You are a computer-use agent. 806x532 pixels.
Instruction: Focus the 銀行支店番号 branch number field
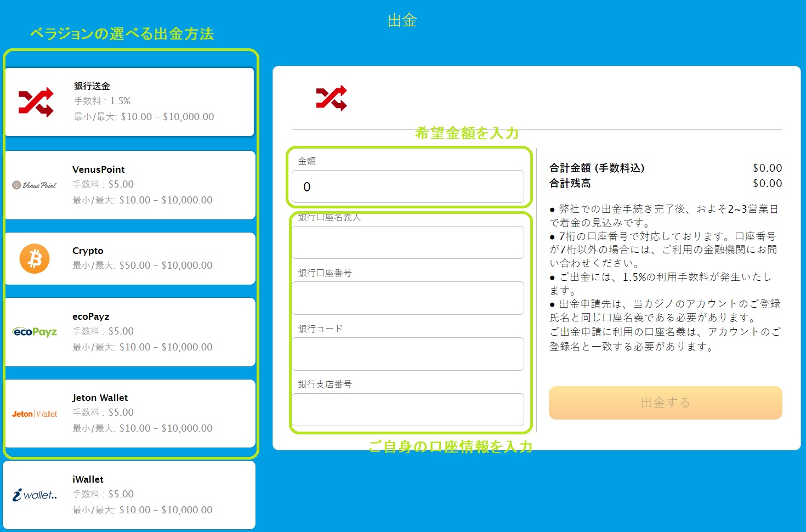point(407,410)
